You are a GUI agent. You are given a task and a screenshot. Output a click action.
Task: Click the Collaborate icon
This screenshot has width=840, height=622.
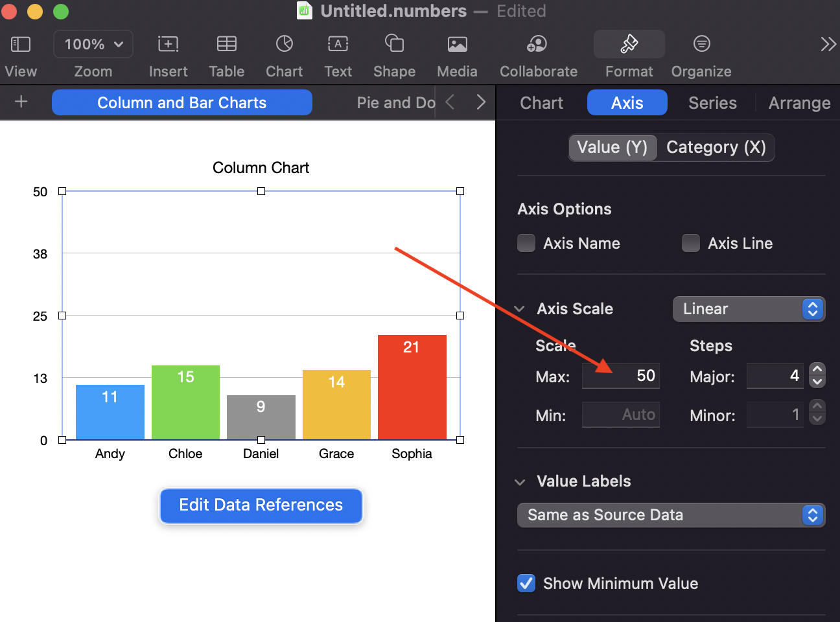537,44
